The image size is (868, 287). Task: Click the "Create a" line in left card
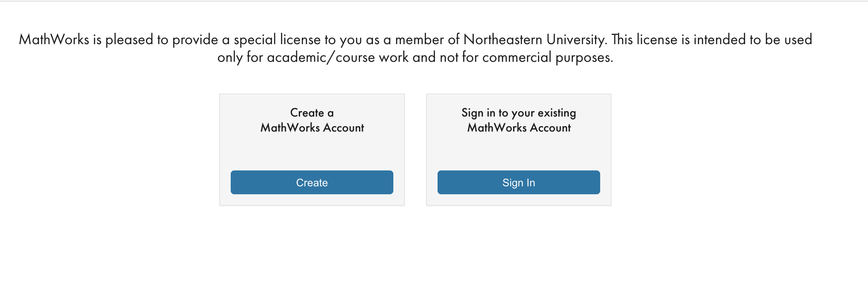pos(312,113)
